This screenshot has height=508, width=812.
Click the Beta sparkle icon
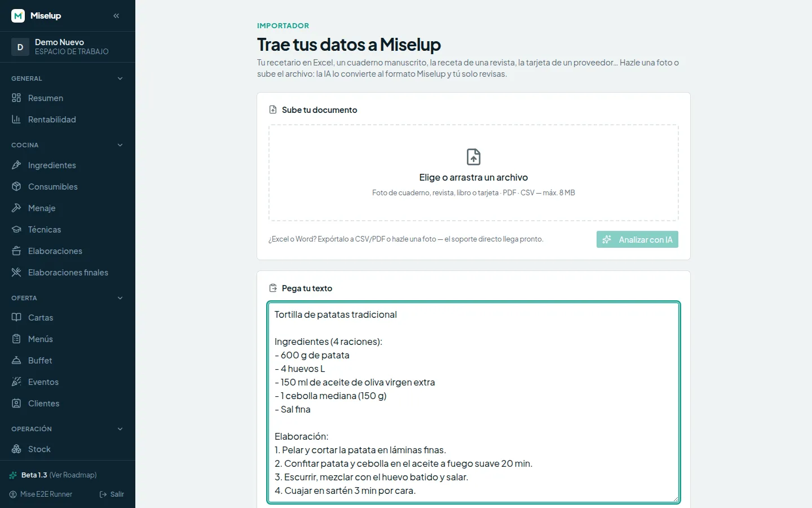tap(13, 475)
